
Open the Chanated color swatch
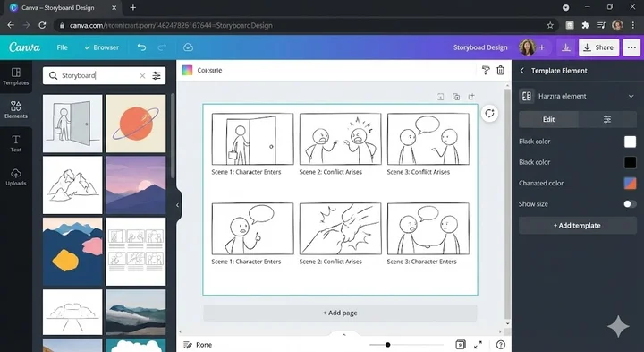pos(630,183)
